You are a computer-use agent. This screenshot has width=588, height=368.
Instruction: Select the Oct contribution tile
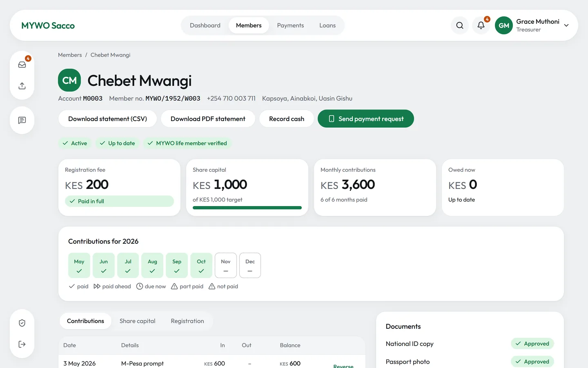pyautogui.click(x=201, y=265)
